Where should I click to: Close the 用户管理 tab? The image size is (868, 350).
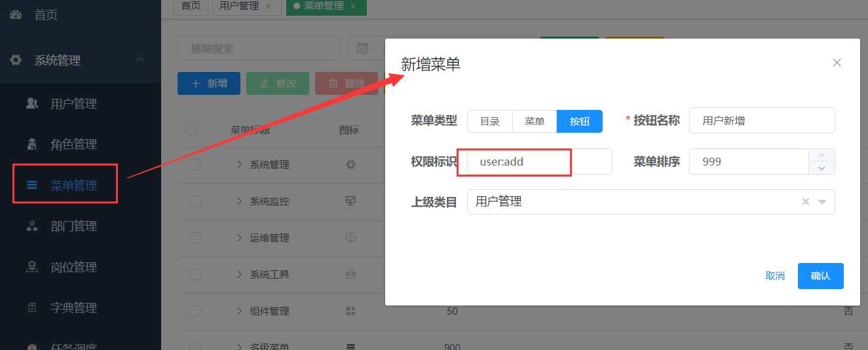tap(268, 6)
